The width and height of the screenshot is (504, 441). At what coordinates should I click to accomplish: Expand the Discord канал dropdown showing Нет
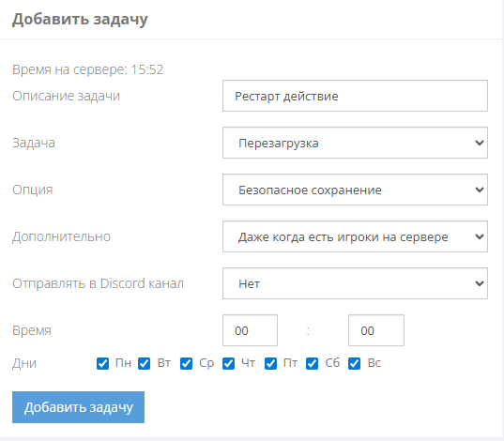355,283
